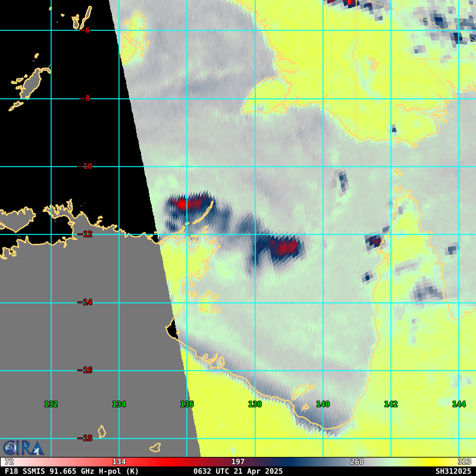Click the 197 value on the color bar
This screenshot has height=476, width=476.
(238, 462)
